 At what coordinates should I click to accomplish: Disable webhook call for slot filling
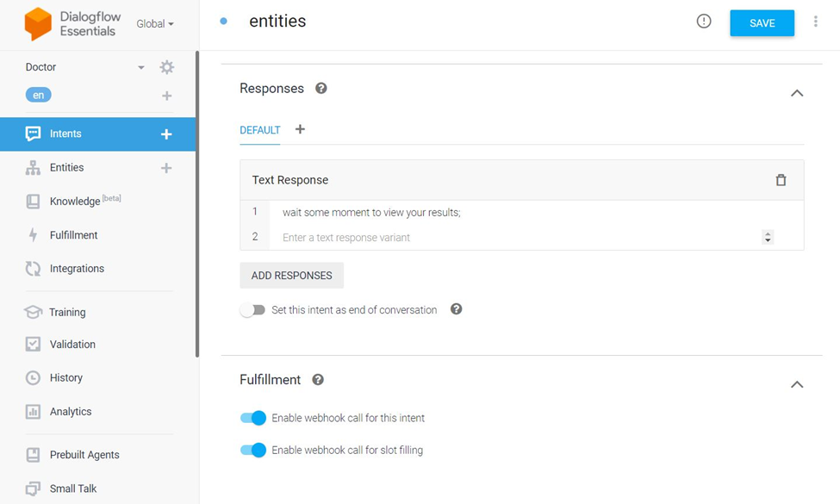coord(253,450)
